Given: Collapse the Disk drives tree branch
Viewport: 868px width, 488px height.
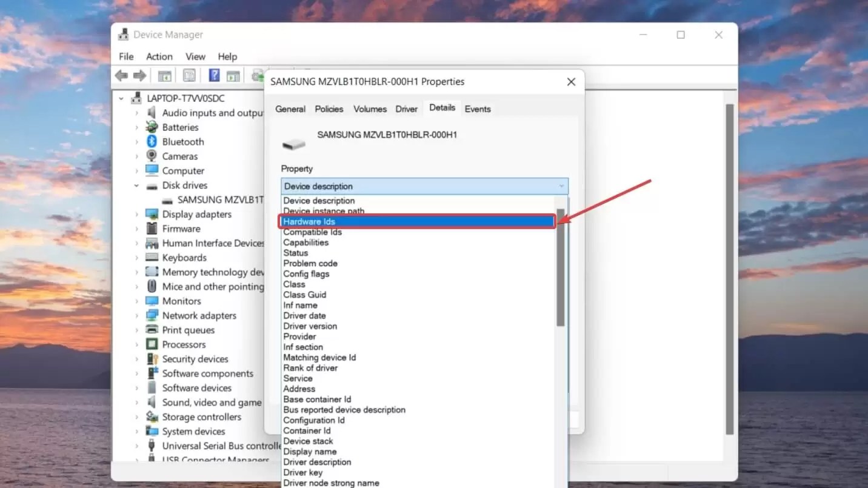Looking at the screenshot, I should point(138,185).
